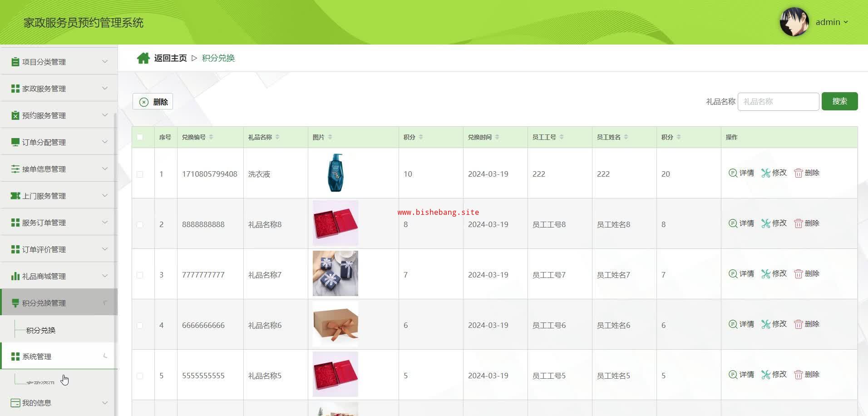This screenshot has height=416, width=868.
Task: Click the home icon in the breadcrumb
Action: pos(143,58)
